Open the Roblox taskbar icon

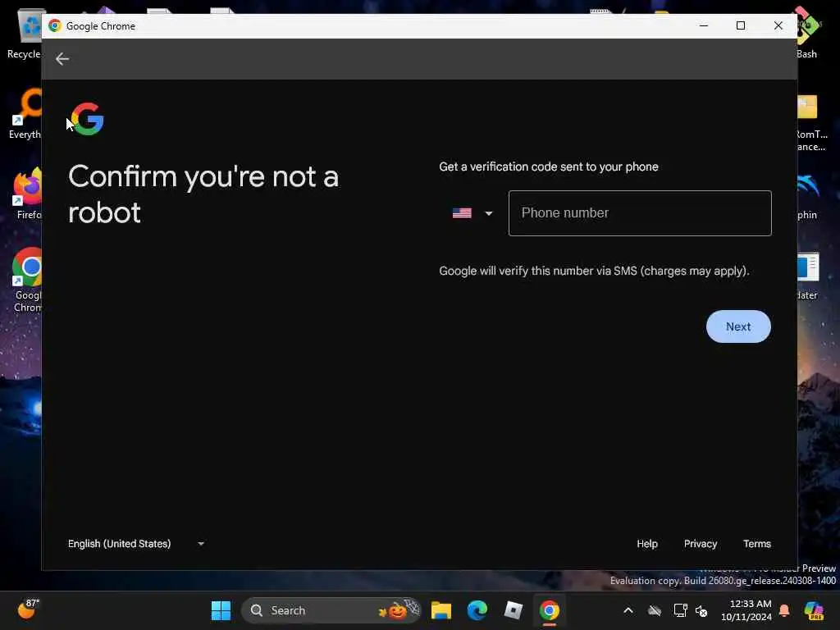(513, 610)
